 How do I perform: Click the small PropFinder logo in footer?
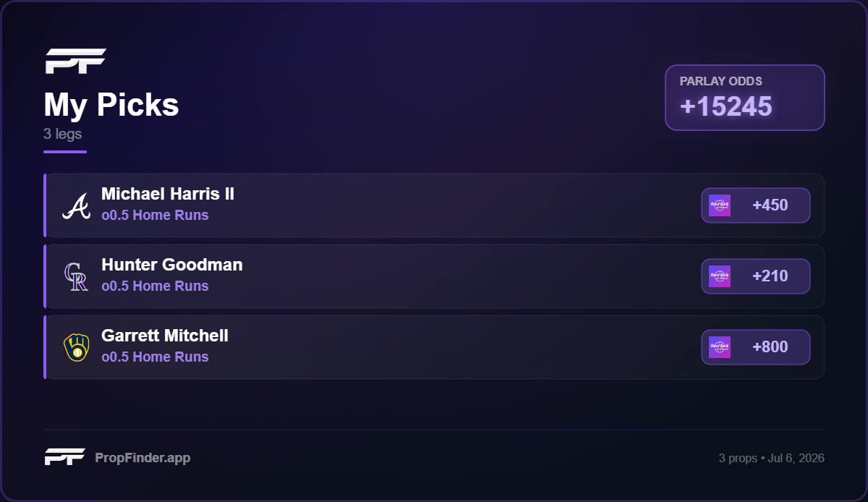(65, 457)
